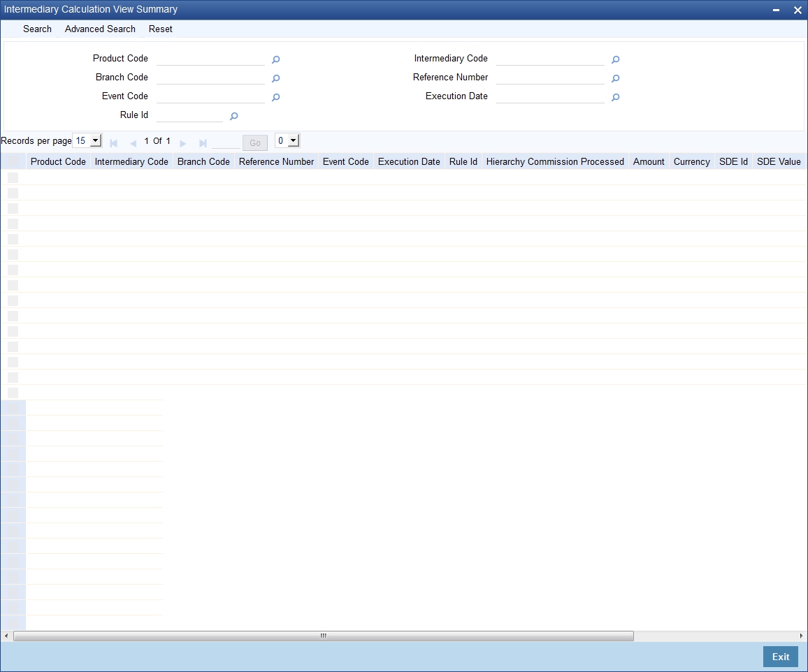Click the Exit button
Screen dimensions: 808x672
[780, 657]
